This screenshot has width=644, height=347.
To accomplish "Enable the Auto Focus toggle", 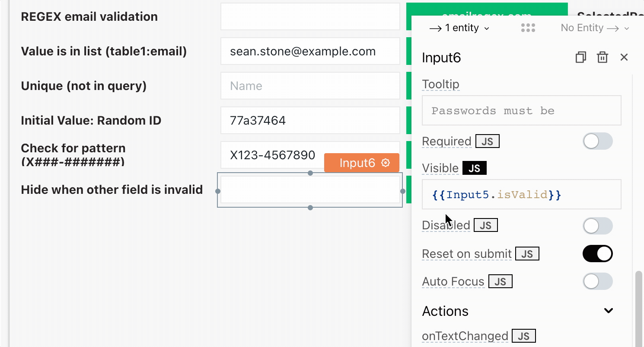I will [597, 282].
